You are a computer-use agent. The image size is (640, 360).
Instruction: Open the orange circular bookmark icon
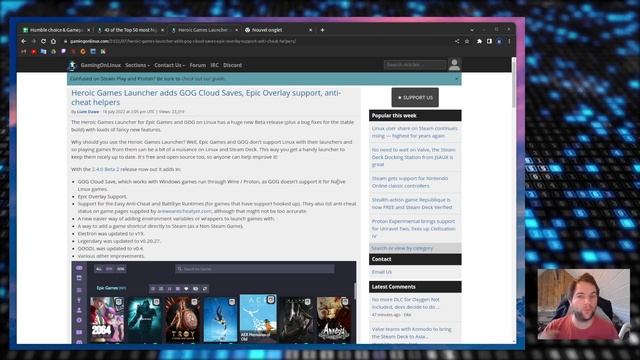click(x=83, y=51)
